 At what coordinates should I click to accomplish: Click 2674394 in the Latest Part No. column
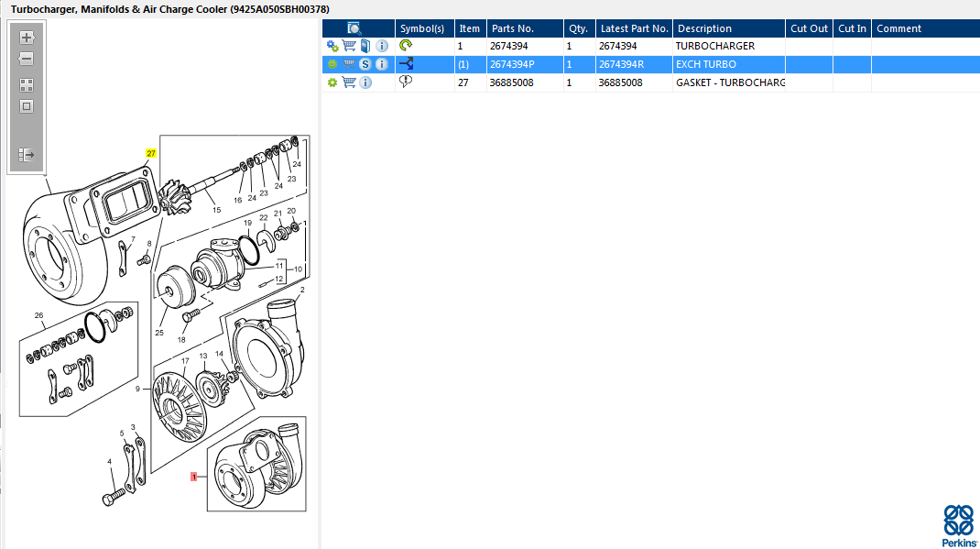pyautogui.click(x=617, y=46)
